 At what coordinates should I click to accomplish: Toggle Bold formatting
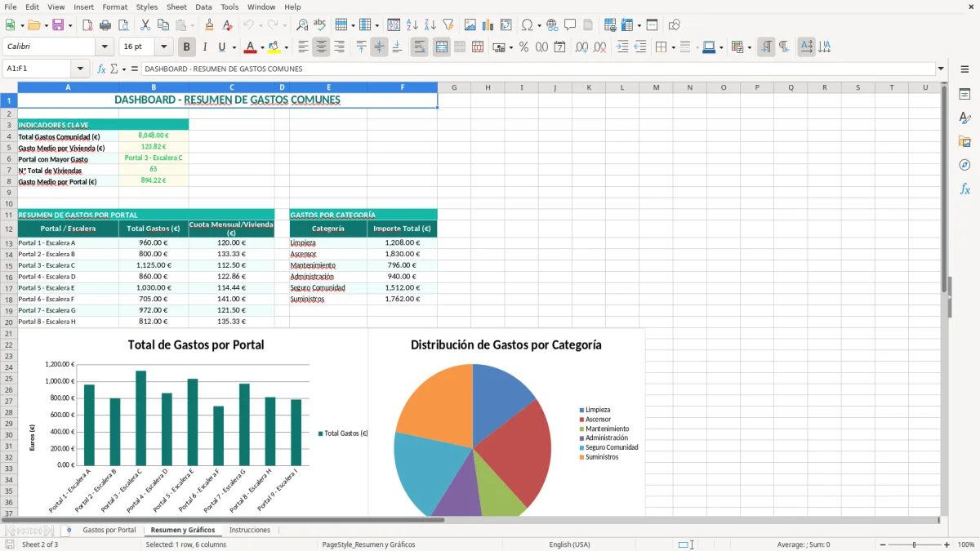coord(186,47)
